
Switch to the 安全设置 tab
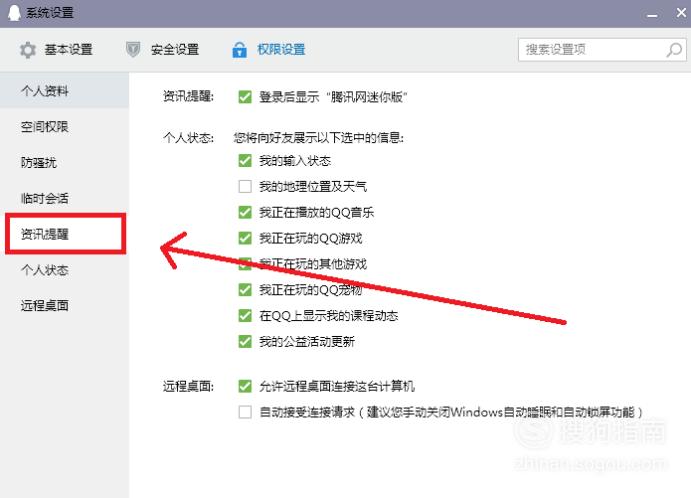(x=162, y=50)
